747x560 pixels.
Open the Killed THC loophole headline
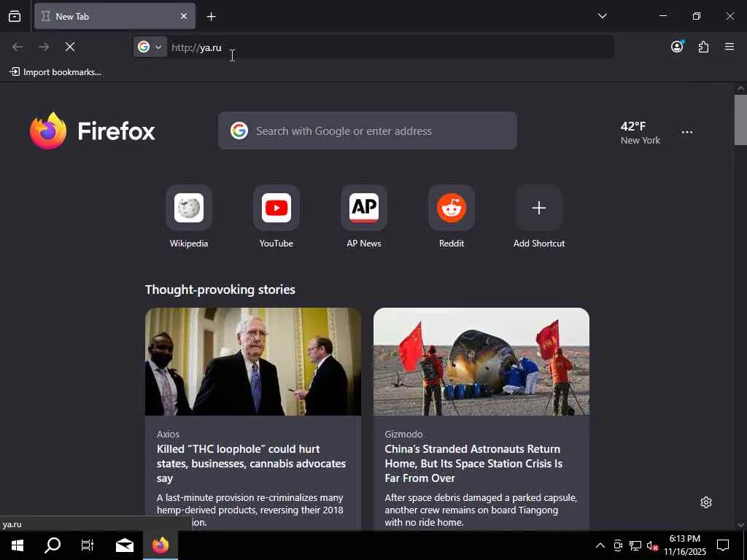251,463
